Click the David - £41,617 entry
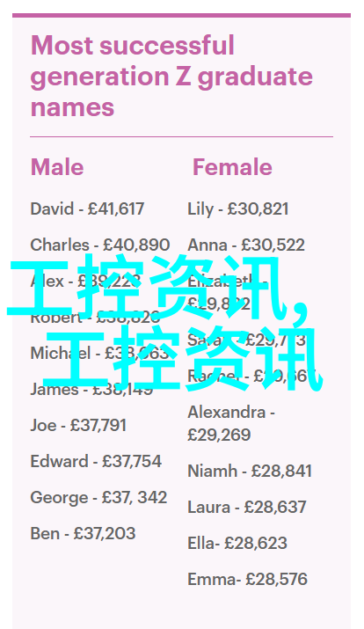This screenshot has height=629, width=364. pos(87,209)
